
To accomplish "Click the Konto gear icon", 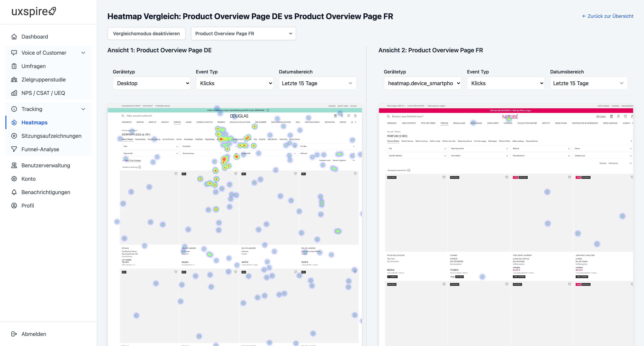I will [14, 179].
